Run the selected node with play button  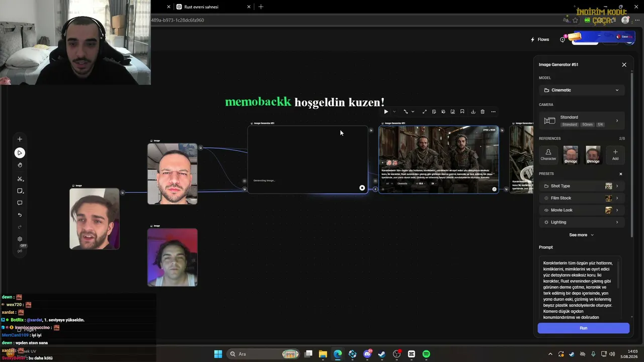386,112
